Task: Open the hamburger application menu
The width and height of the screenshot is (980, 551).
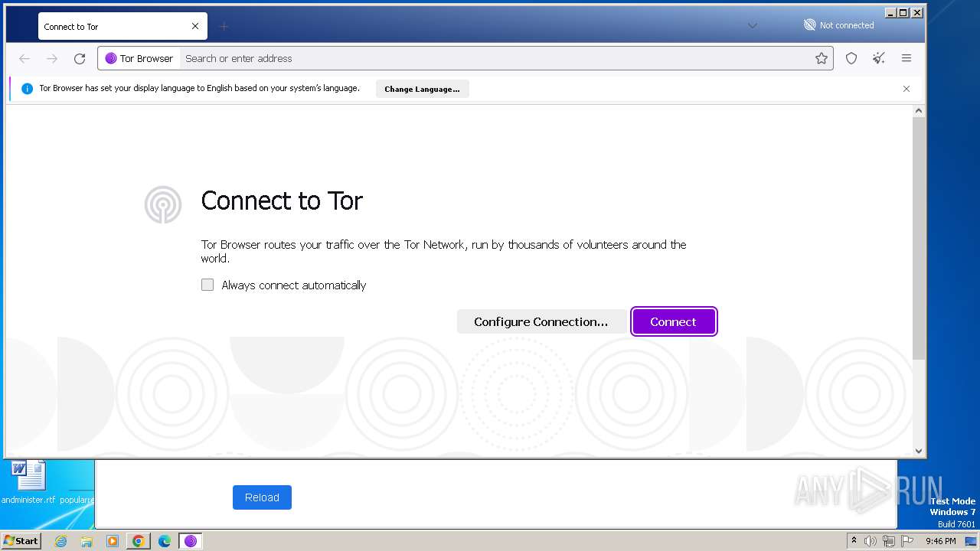Action: coord(906,58)
